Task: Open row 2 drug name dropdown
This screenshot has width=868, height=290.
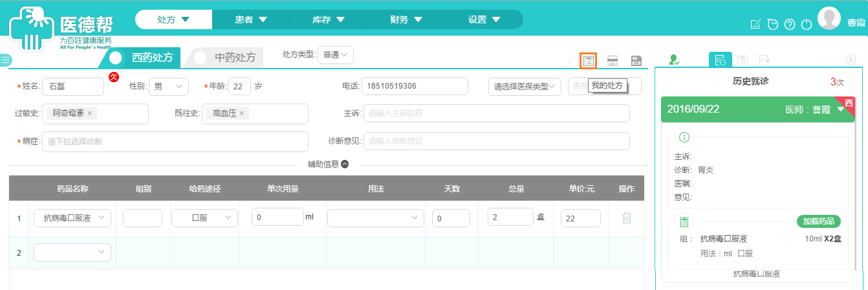Action: [x=72, y=251]
